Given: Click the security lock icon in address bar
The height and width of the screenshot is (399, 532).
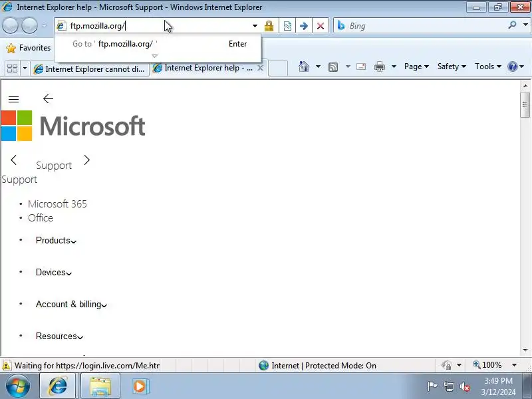Looking at the screenshot, I should [269, 26].
